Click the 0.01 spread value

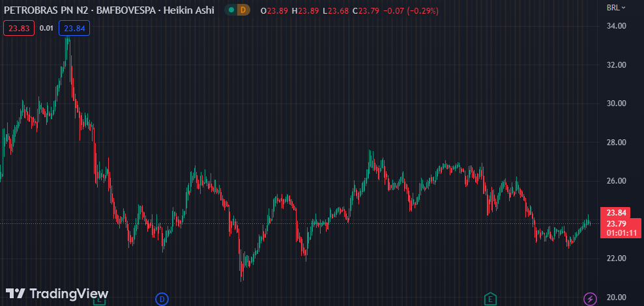[46, 28]
